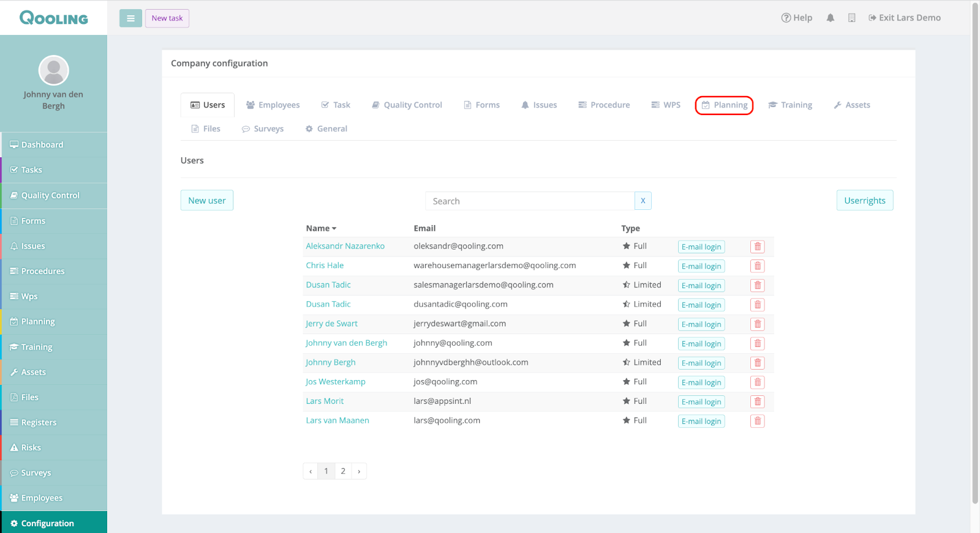Open user Jos Westerkamp profile link

336,381
